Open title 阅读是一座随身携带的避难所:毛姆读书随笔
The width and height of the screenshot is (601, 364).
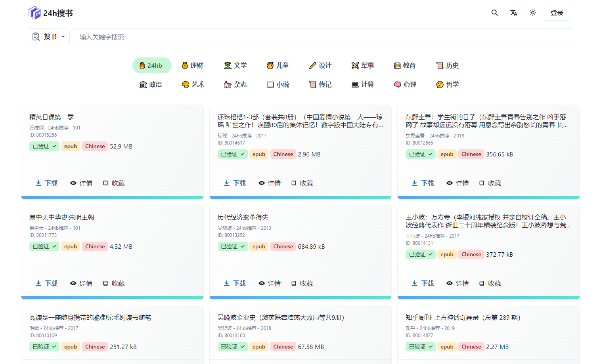click(90, 317)
